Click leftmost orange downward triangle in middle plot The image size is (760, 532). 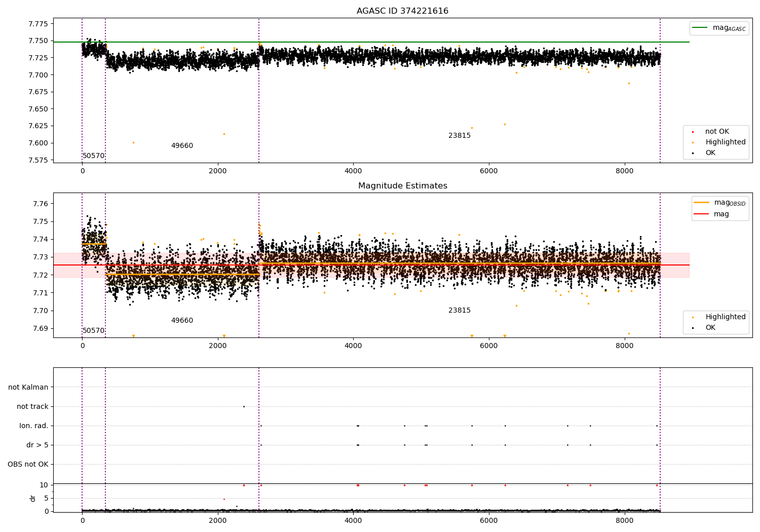133,336
